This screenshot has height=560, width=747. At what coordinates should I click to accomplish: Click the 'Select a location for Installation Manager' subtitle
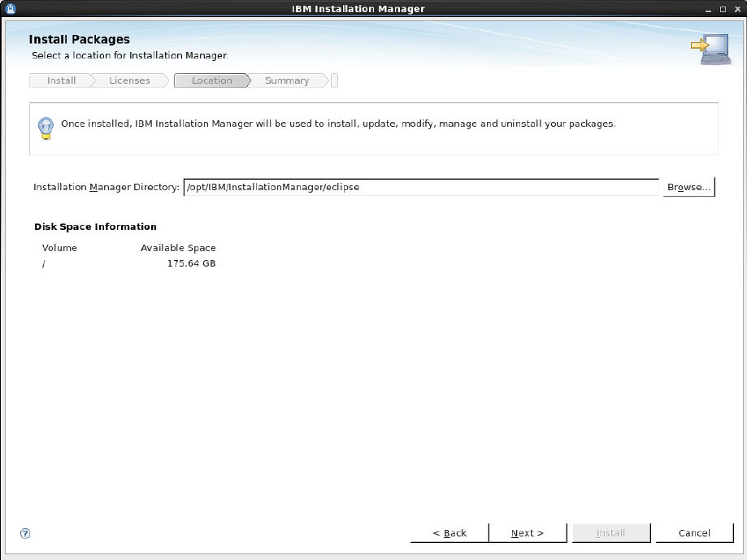129,55
